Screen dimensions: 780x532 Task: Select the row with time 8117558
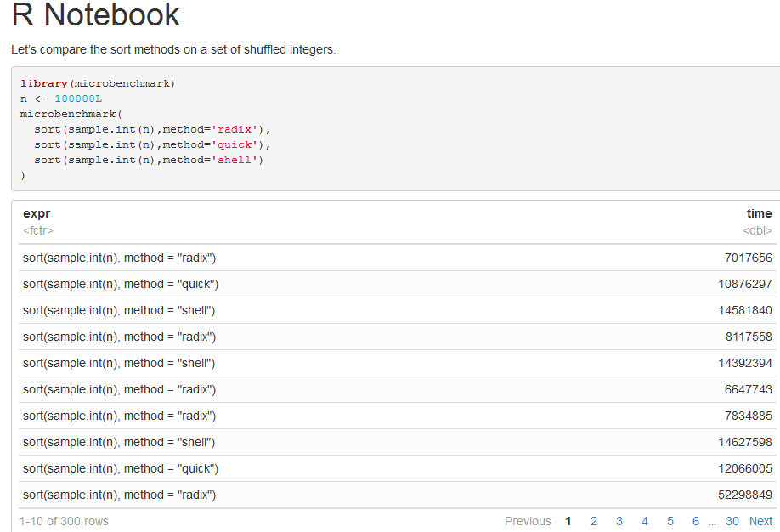(x=396, y=337)
